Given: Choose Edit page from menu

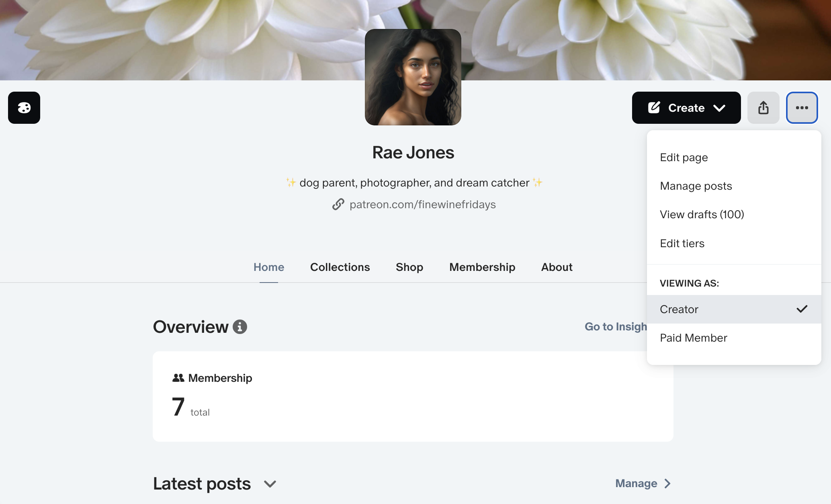Looking at the screenshot, I should pos(684,157).
